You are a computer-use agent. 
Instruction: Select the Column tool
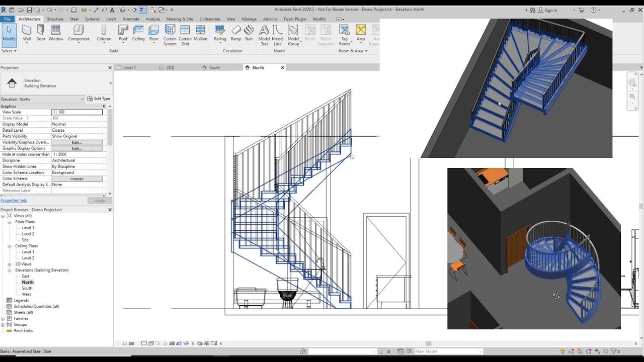pos(104,33)
